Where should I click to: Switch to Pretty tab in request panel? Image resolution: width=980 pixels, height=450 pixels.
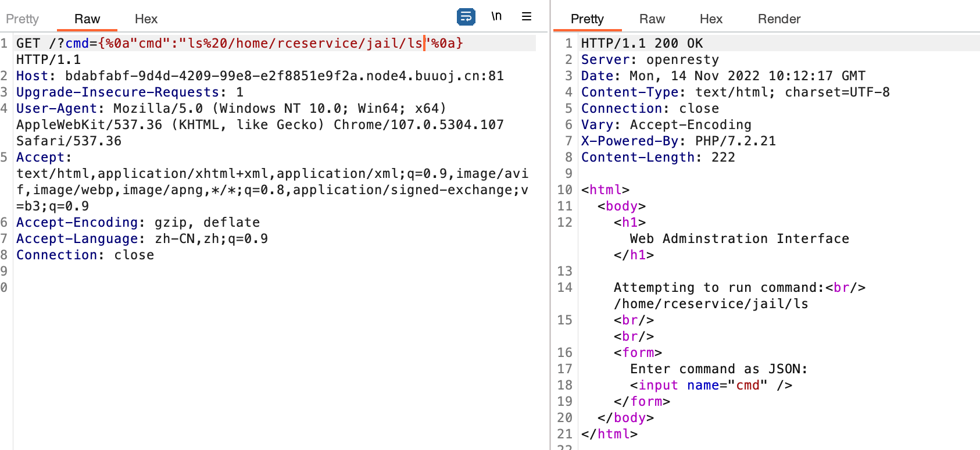click(22, 19)
